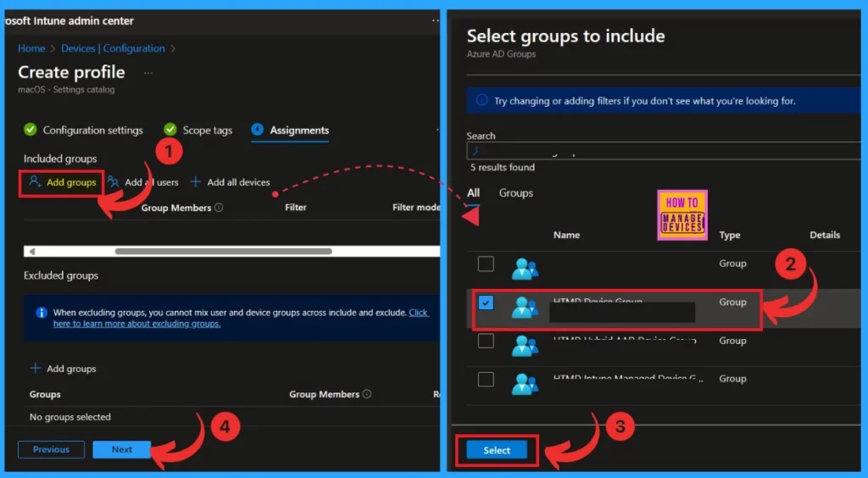This screenshot has height=478, width=868.
Task: Click the plus icon beside Add all devices
Action: pyautogui.click(x=196, y=181)
